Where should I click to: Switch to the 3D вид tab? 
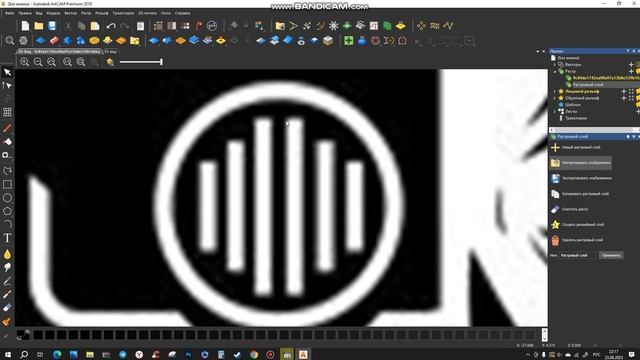(110, 52)
